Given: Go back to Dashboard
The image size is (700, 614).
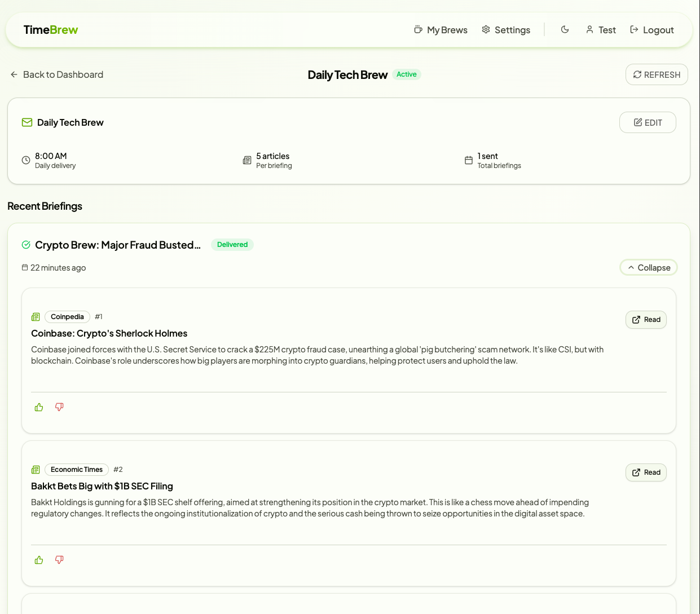Looking at the screenshot, I should click(57, 74).
